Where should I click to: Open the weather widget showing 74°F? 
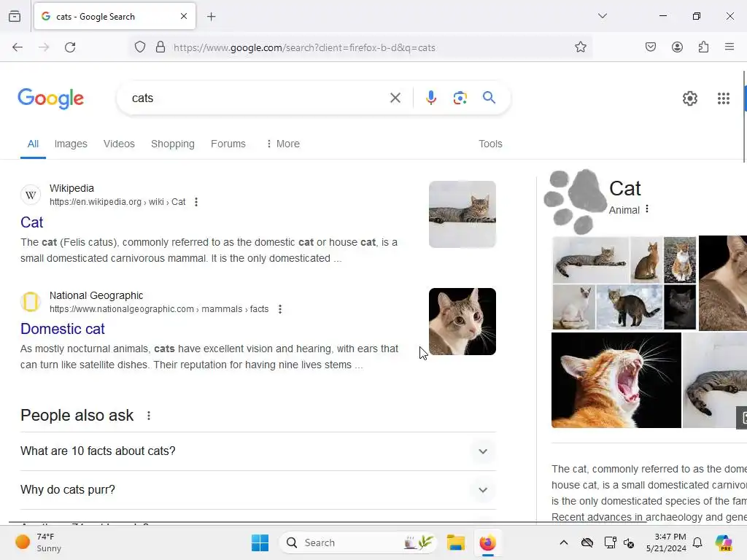pyautogui.click(x=38, y=542)
